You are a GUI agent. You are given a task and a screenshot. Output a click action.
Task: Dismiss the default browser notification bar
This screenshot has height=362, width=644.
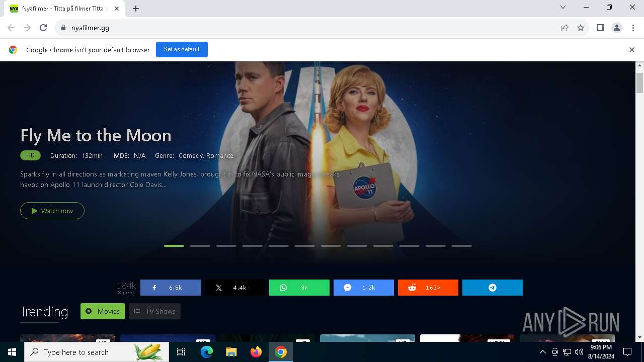631,50
